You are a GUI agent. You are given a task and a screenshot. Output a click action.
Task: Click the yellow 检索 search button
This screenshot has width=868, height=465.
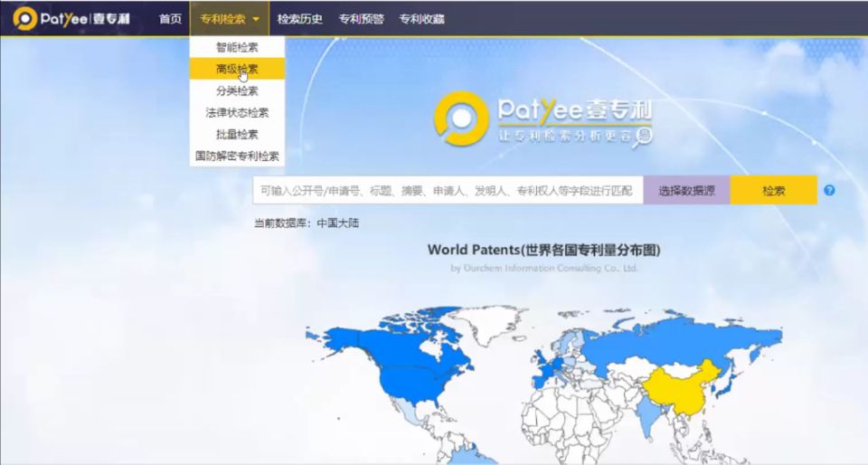pos(773,191)
